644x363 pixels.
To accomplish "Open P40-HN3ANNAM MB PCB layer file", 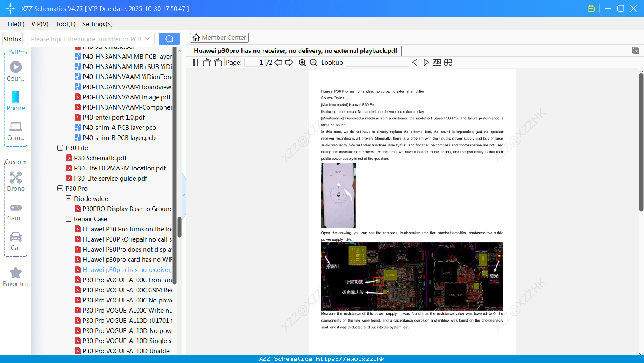I will point(123,56).
